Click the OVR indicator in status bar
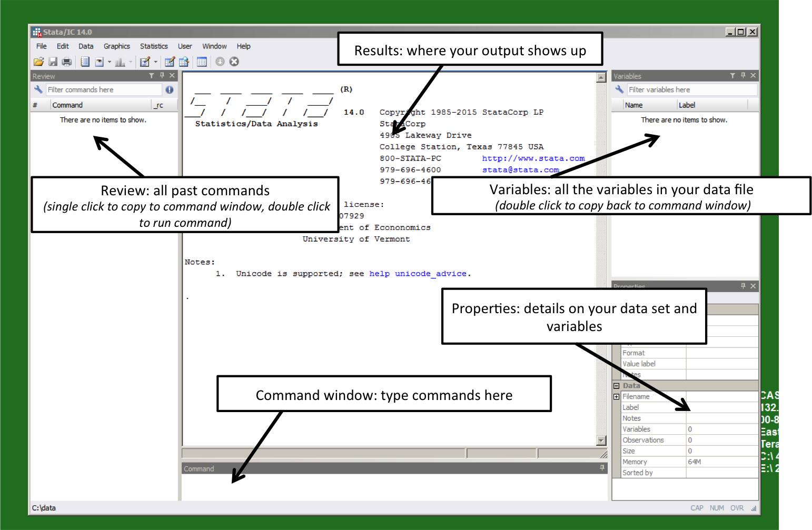 (x=737, y=508)
